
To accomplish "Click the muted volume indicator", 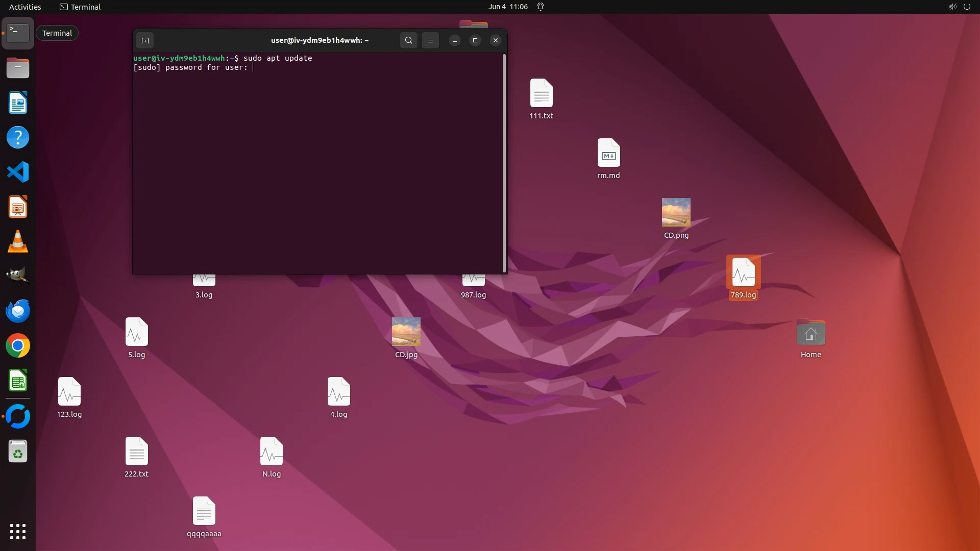I will pos(952,7).
